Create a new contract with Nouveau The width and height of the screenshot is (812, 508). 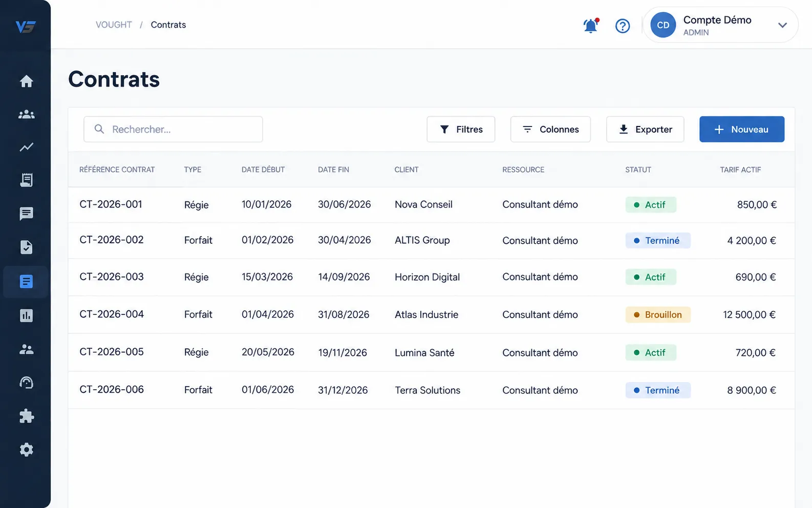coord(742,129)
